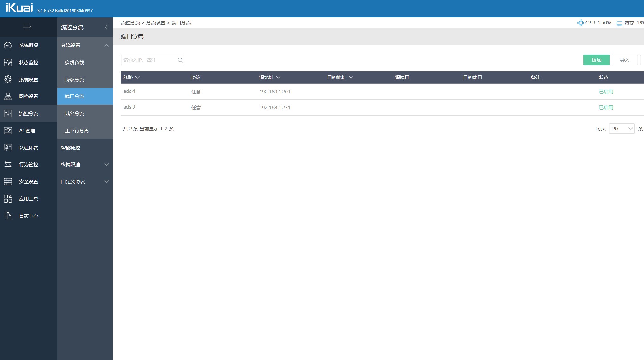The height and width of the screenshot is (360, 644).
Task: Click the 状态监控 monitor icon
Action: pos(8,63)
